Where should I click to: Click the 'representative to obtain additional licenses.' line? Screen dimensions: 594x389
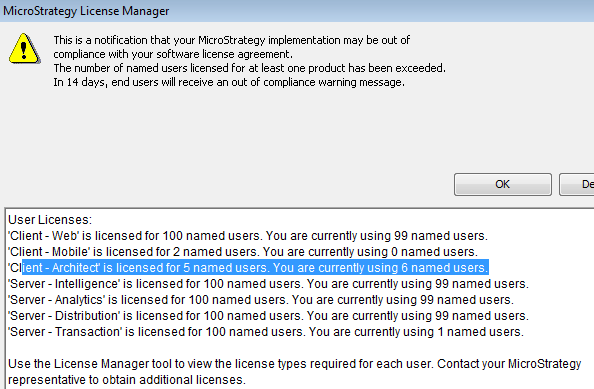coord(127,380)
